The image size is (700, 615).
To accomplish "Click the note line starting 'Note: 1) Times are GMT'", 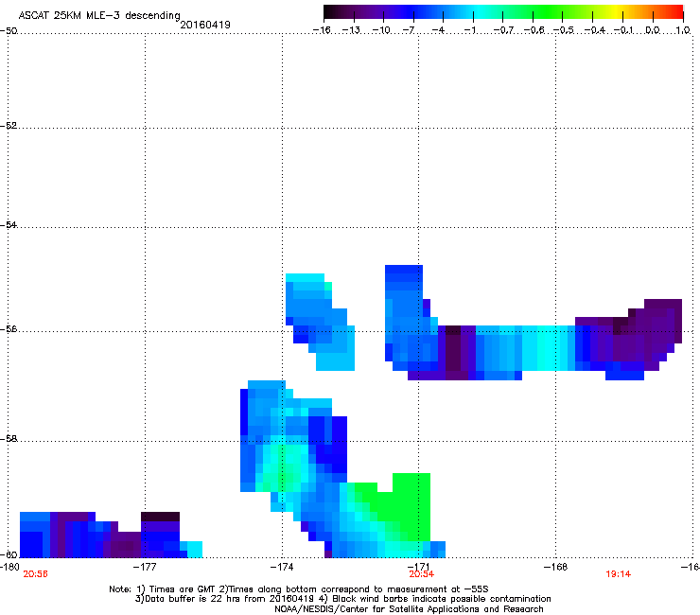I will pos(299,589).
